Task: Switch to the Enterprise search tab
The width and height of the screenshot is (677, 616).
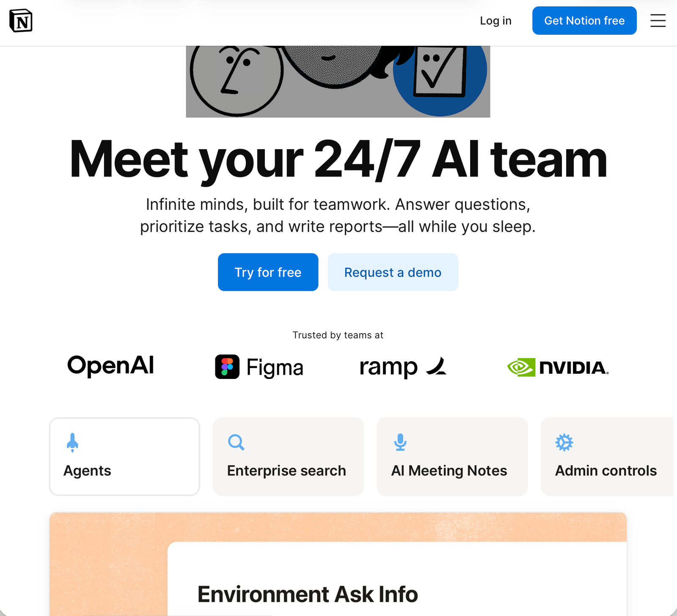Action: pos(288,456)
